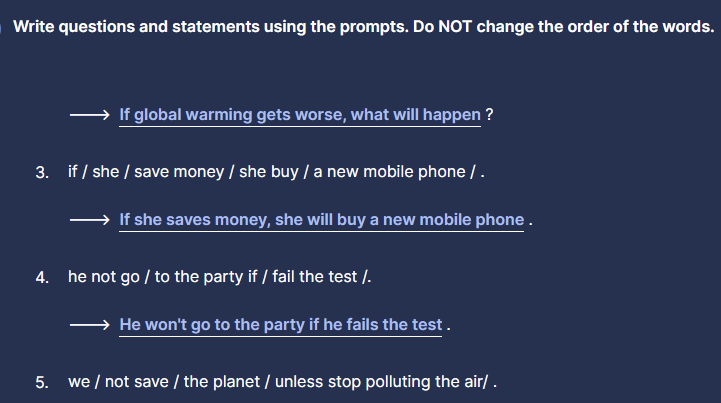Select the 'If global warming gets worse' answer field
Screen dimensions: 721x403
(299, 115)
